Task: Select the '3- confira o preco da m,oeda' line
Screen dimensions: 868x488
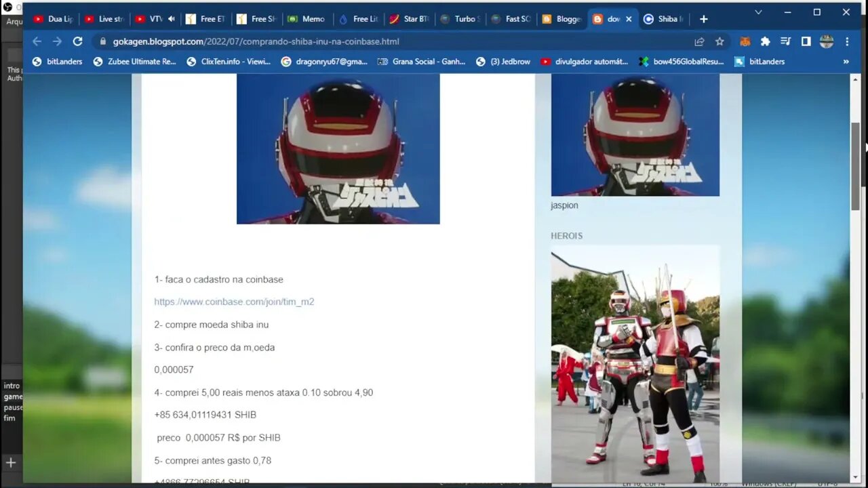Action: pos(214,347)
